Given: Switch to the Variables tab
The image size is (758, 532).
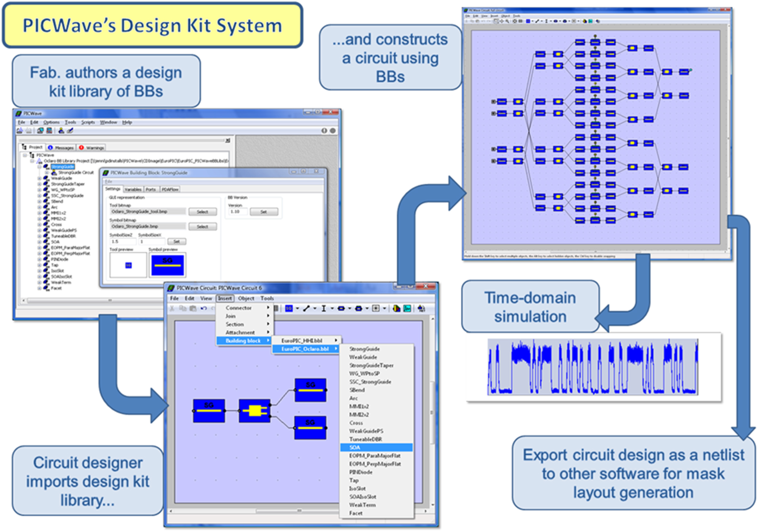Looking at the screenshot, I should [133, 189].
